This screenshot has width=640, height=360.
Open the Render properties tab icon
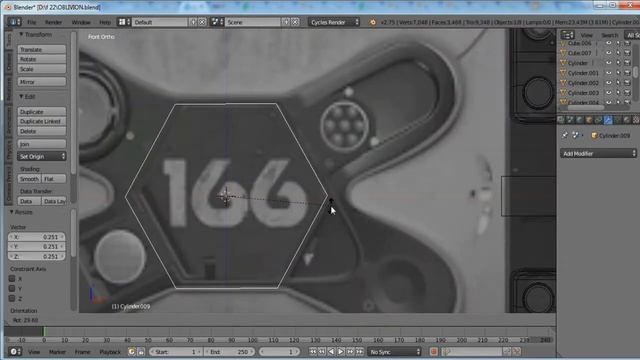tap(561, 120)
